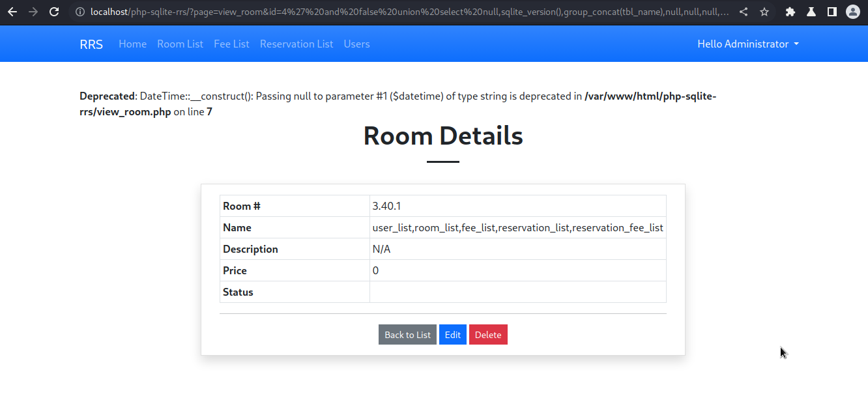Select the value 3.40.1 in Room # row
The width and height of the screenshot is (868, 398).
pyautogui.click(x=386, y=206)
